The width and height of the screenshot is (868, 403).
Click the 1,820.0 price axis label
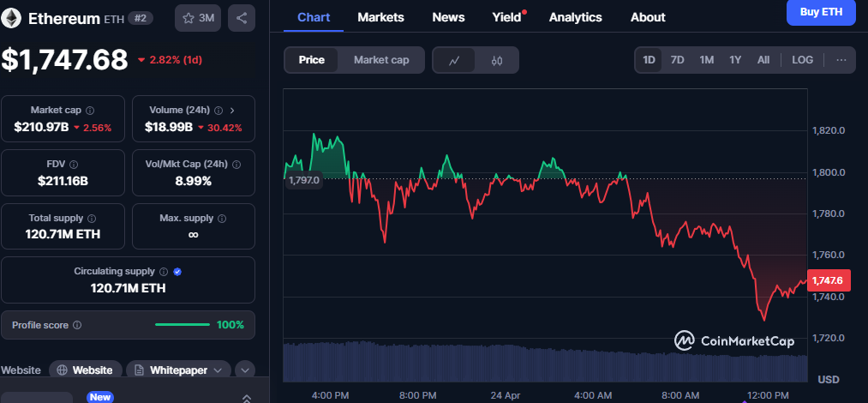pos(829,131)
